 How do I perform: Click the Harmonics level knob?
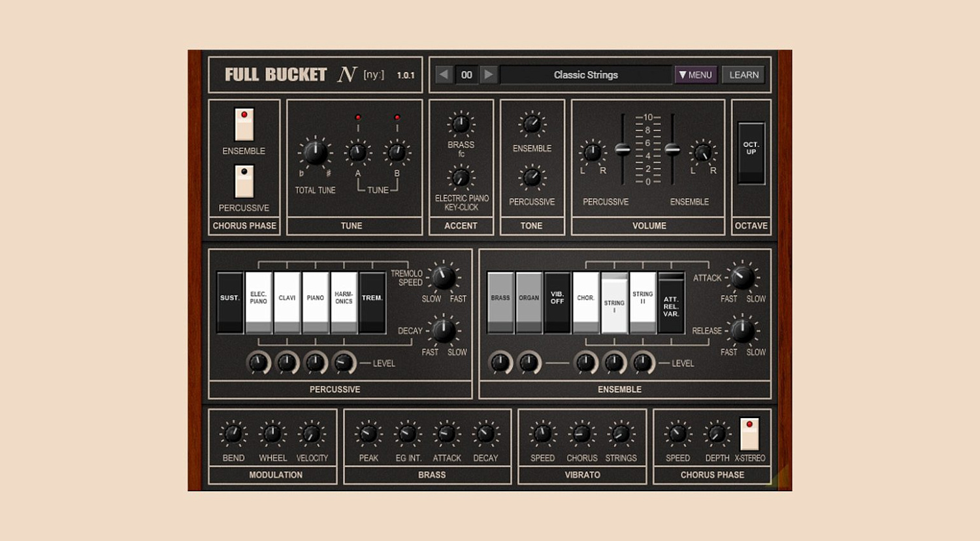click(344, 363)
